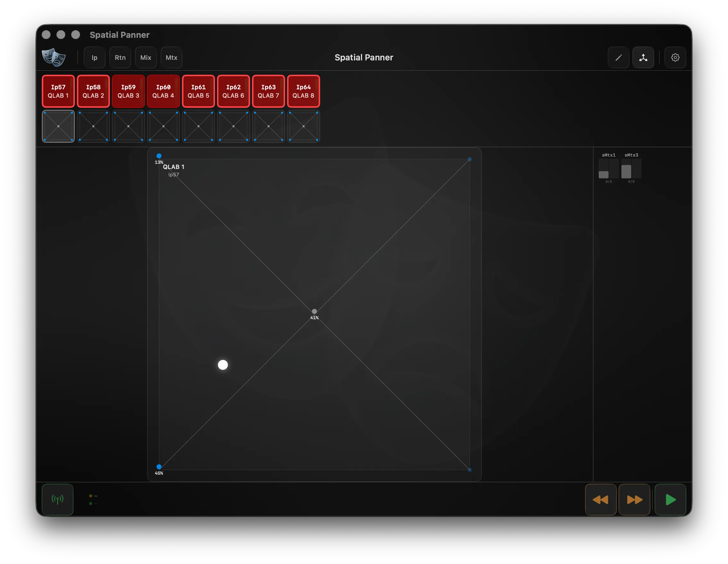The height and width of the screenshot is (564, 728).
Task: Click the sMtx1 level meter
Action: pyautogui.click(x=608, y=169)
